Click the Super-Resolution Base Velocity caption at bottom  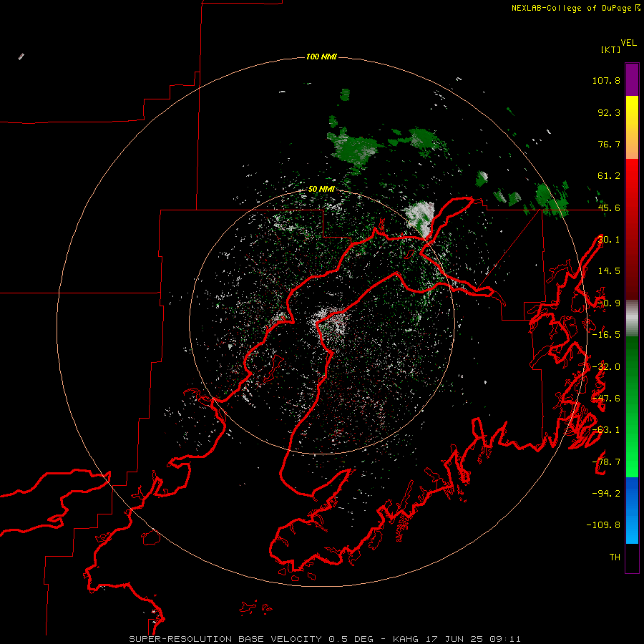coord(325,639)
